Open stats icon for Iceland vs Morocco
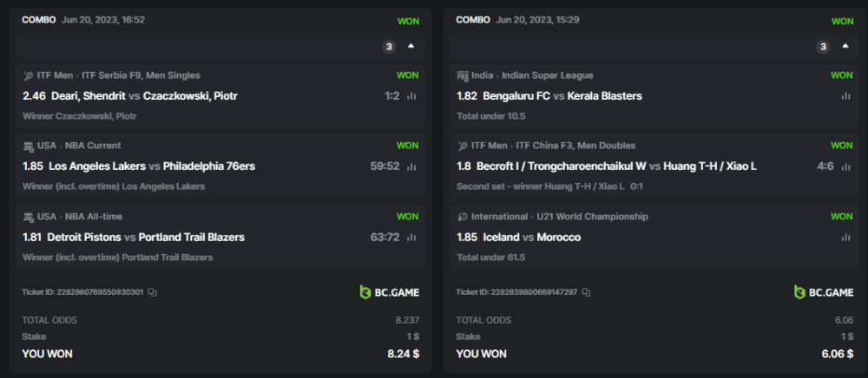The image size is (868, 378). (845, 238)
